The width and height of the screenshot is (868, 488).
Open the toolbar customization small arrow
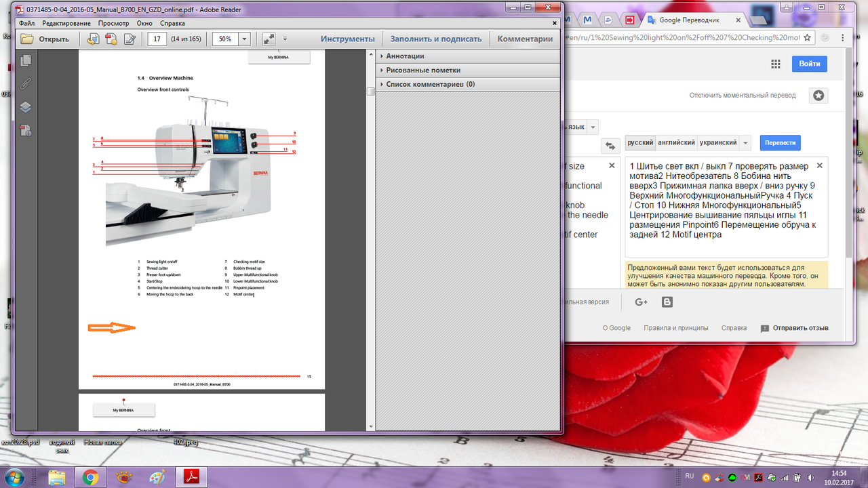[285, 39]
